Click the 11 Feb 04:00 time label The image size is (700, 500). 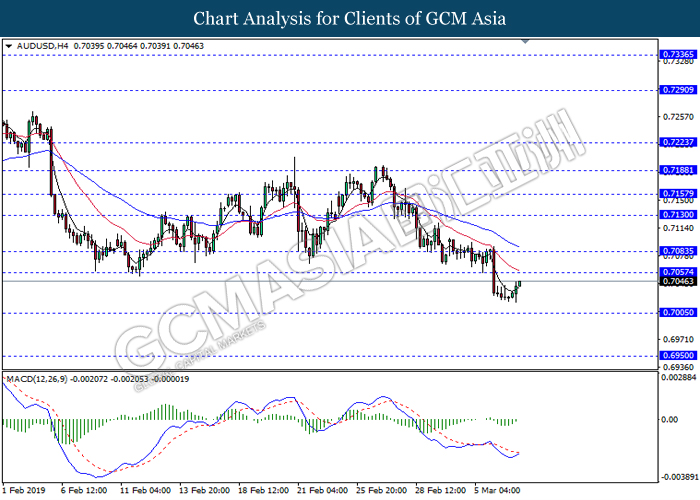point(145,490)
